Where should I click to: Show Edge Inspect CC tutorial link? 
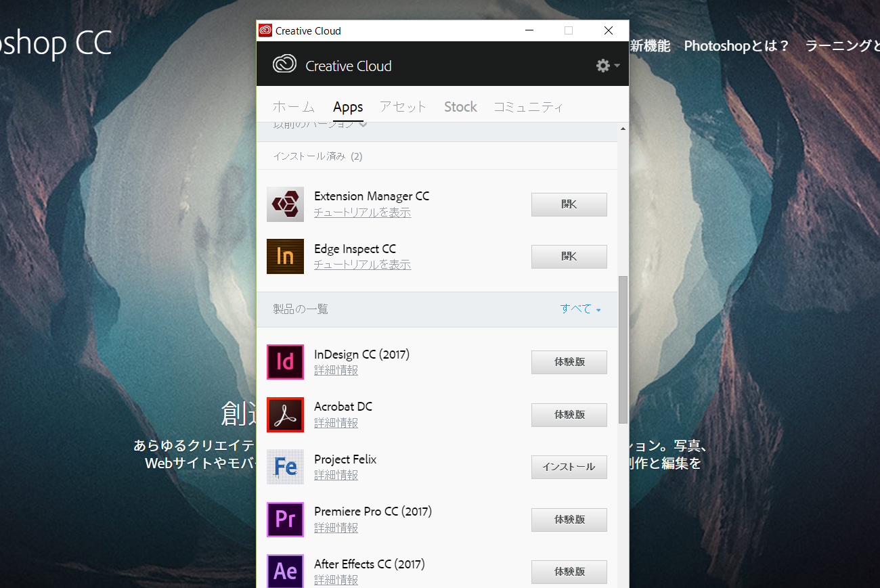click(x=362, y=265)
